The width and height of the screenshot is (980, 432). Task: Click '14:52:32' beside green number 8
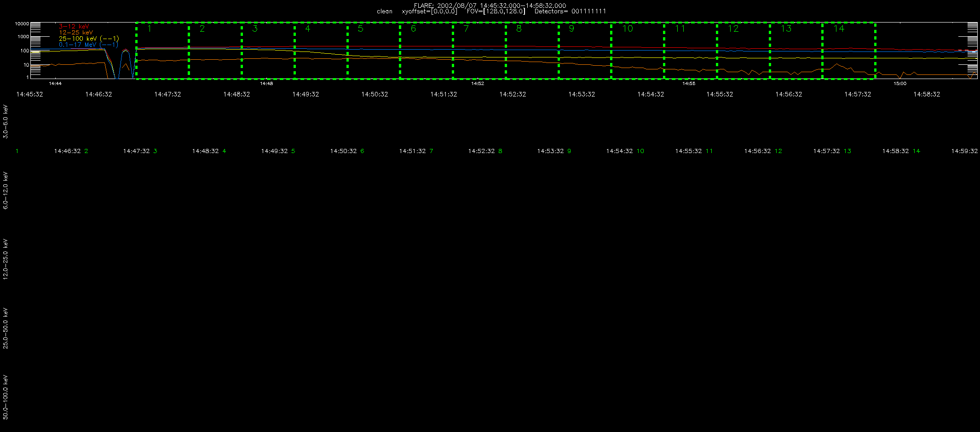pyautogui.click(x=481, y=151)
